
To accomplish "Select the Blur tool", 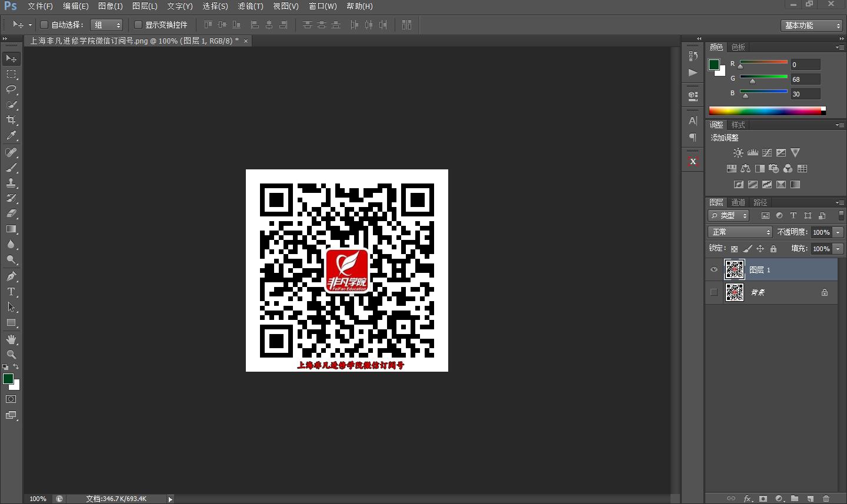I will (x=11, y=244).
